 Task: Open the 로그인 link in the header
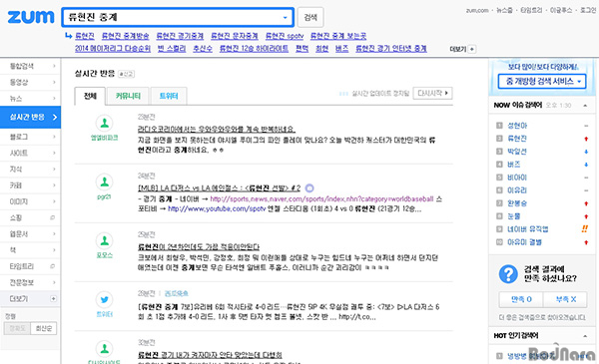click(588, 10)
